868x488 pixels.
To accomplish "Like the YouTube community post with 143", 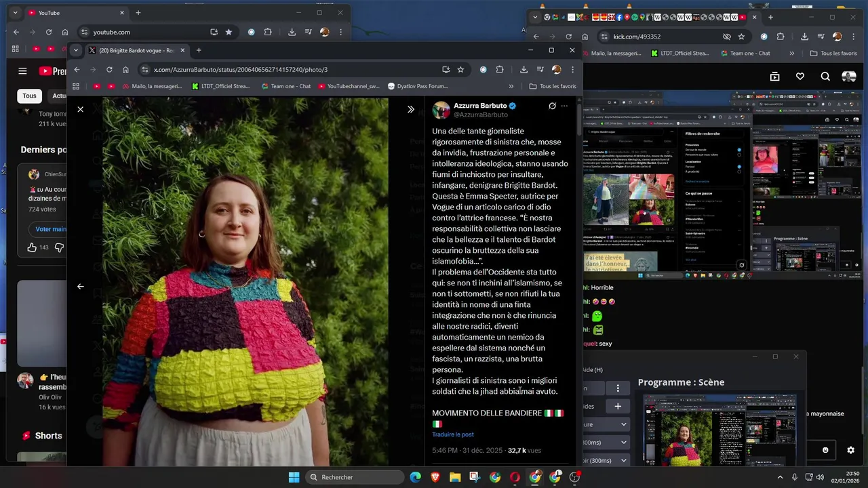I will pos(32,247).
